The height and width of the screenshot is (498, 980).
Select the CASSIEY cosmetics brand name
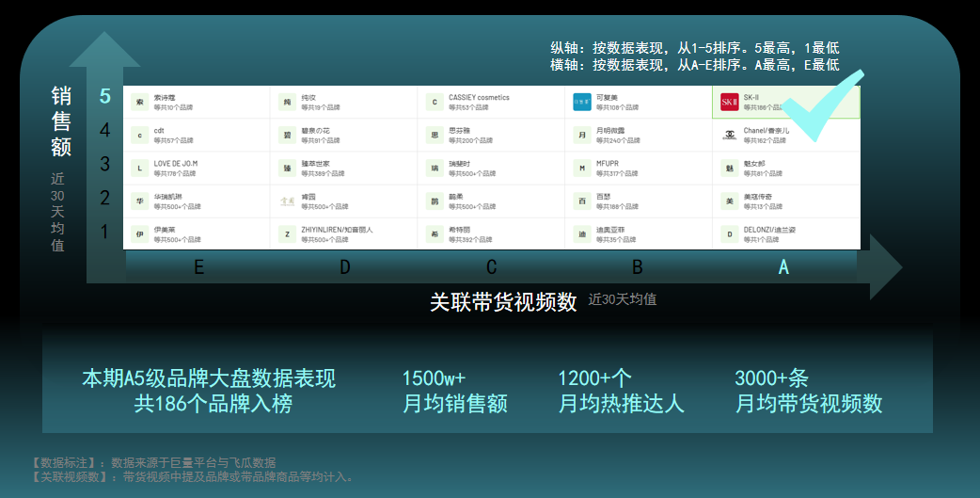pyautogui.click(x=479, y=98)
